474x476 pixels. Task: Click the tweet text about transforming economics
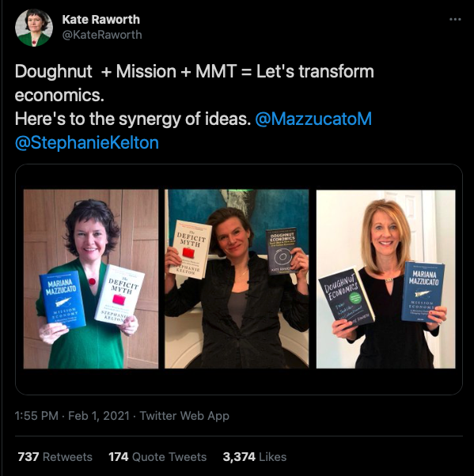[195, 83]
